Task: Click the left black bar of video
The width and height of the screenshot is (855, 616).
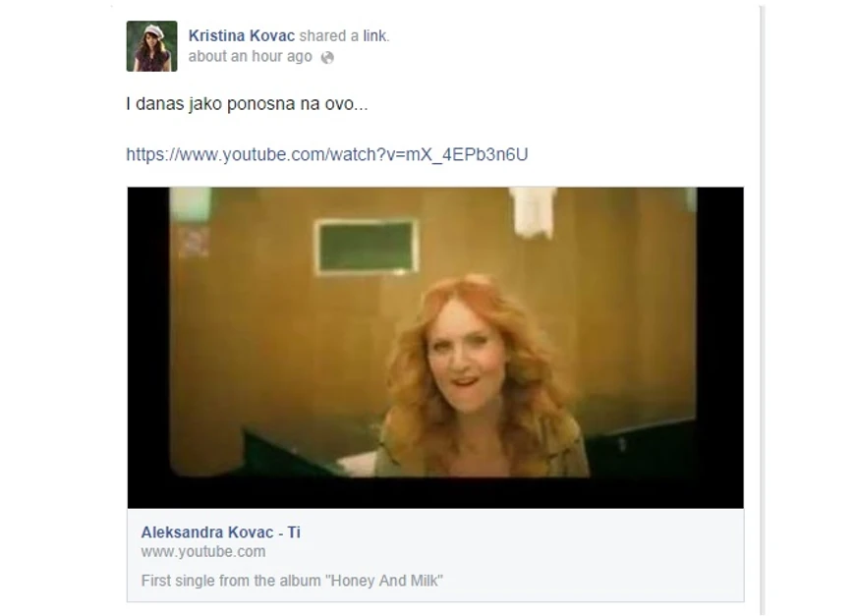Action: click(148, 332)
